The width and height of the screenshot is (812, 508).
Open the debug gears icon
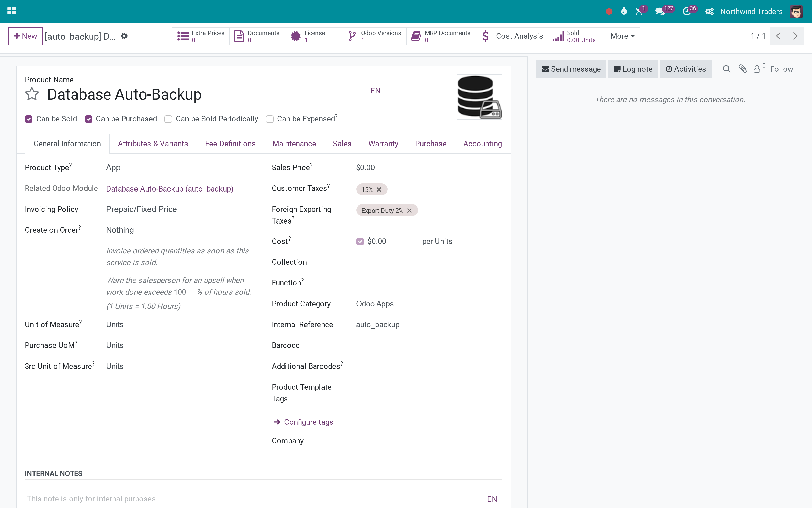coord(709,12)
